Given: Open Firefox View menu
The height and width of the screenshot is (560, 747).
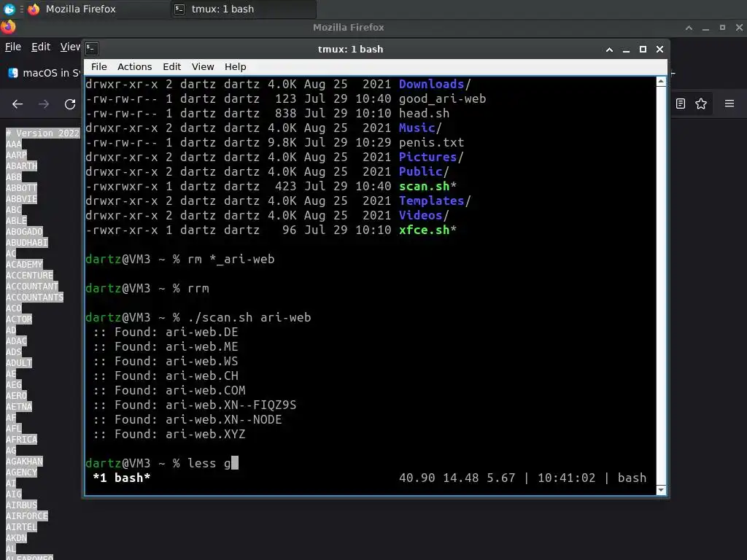Looking at the screenshot, I should coord(70,47).
